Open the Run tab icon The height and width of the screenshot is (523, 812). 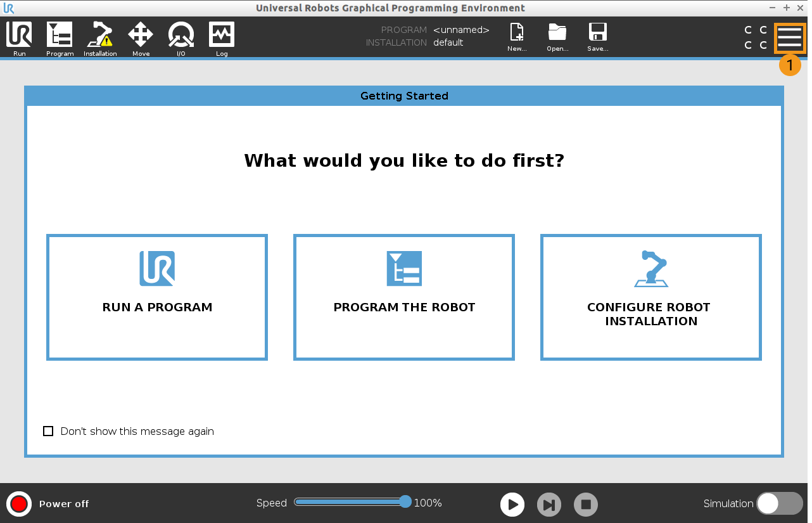[19, 36]
